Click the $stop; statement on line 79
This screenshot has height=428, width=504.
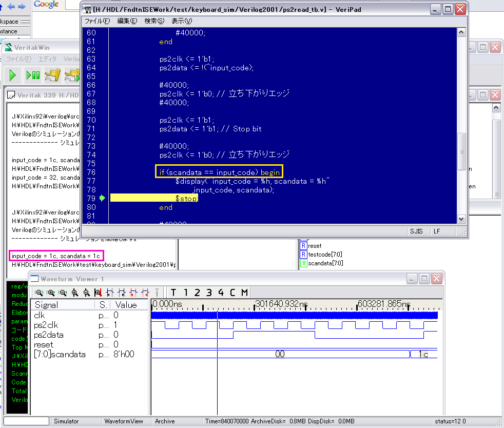pos(186,199)
